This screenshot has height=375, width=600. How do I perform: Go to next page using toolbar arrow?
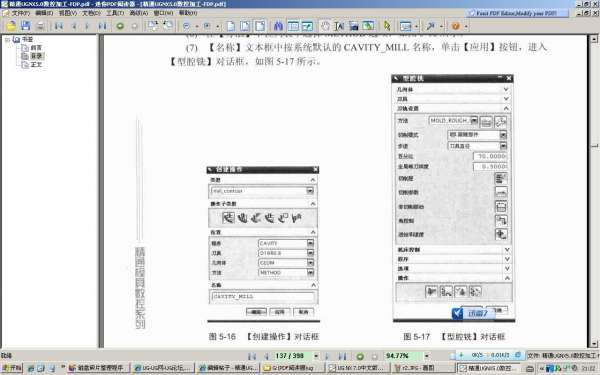click(87, 26)
